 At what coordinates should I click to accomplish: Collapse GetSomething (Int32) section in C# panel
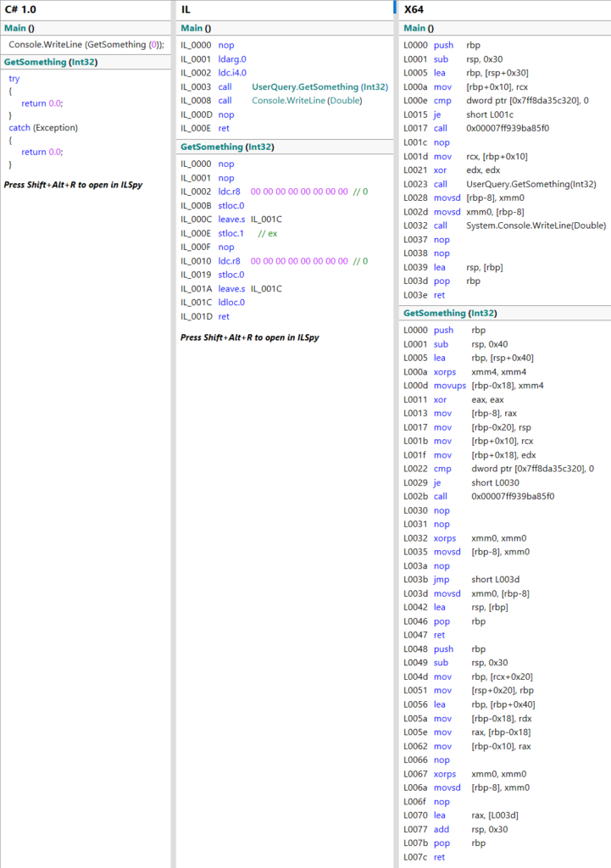pyautogui.click(x=51, y=62)
